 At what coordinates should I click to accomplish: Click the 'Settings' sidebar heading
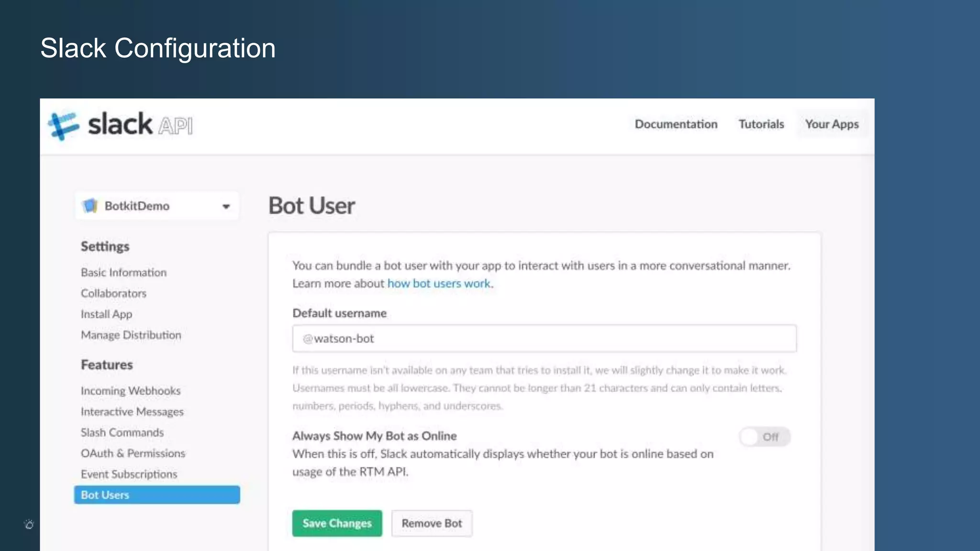click(105, 246)
